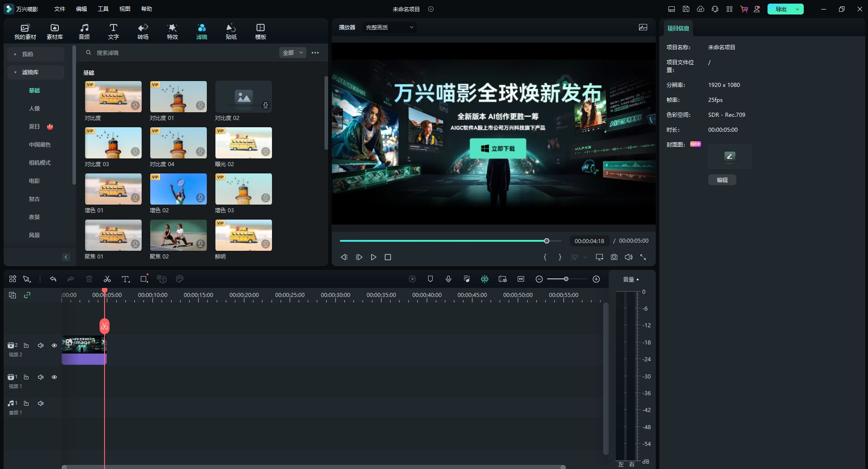
Task: Open the 模板 templates tab
Action: [x=261, y=31]
